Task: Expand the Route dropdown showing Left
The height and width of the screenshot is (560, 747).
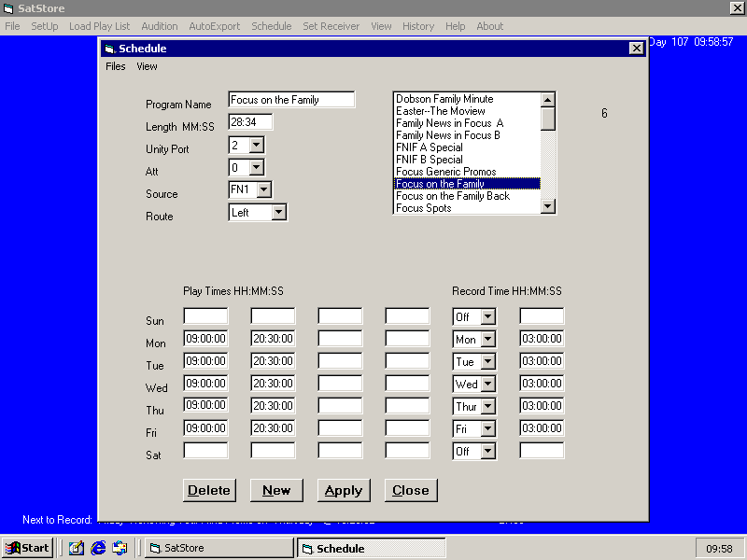Action: pyautogui.click(x=278, y=212)
